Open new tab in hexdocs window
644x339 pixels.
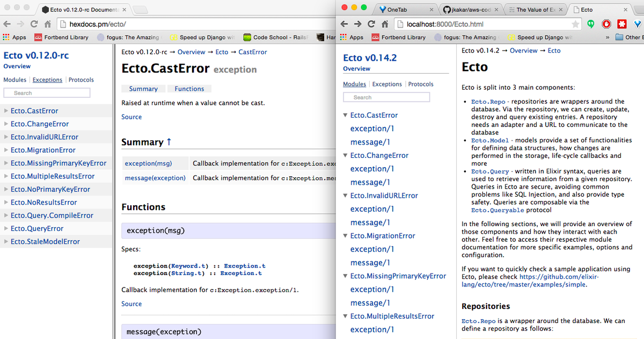[140, 10]
